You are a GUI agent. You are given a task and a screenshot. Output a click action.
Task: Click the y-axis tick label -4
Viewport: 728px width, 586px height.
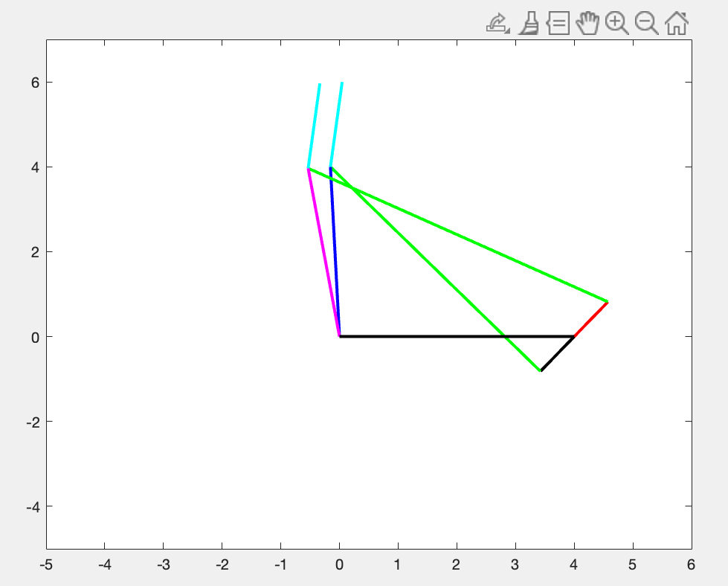tap(31, 506)
